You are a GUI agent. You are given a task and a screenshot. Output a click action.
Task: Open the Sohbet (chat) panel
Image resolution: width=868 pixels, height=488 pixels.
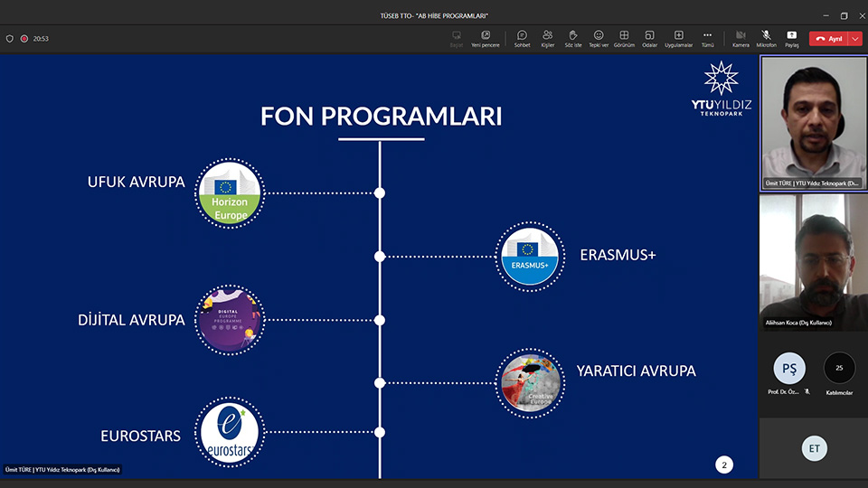pyautogui.click(x=522, y=38)
